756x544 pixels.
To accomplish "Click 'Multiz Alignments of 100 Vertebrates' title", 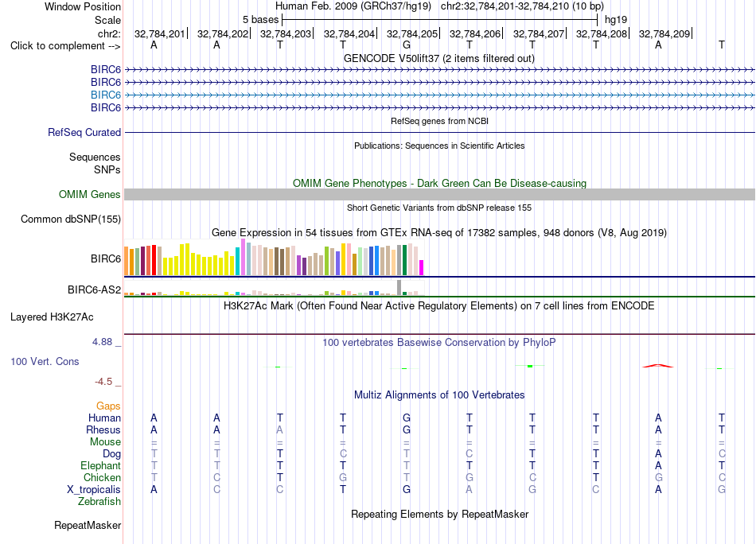I will pos(439,395).
